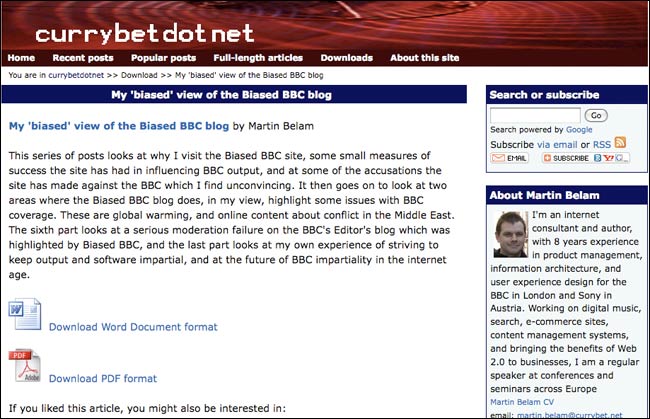Click the currybetdotnet breadcrumb link
This screenshot has width=650, height=419.
click(76, 75)
